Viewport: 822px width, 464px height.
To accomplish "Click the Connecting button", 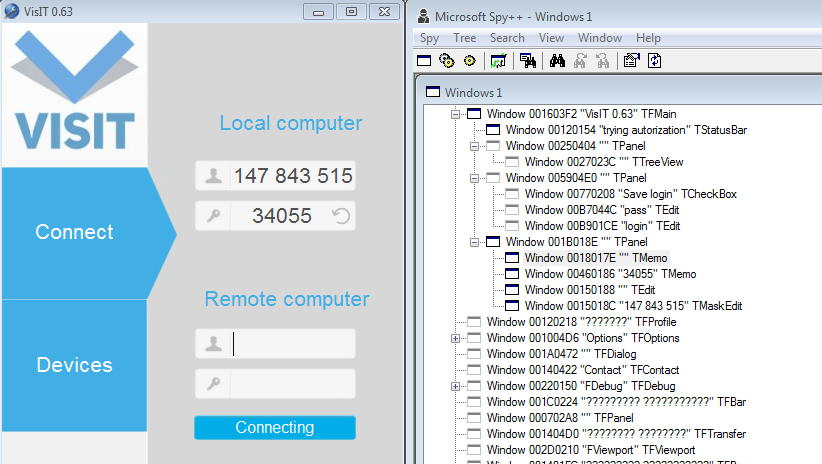I will (x=274, y=428).
